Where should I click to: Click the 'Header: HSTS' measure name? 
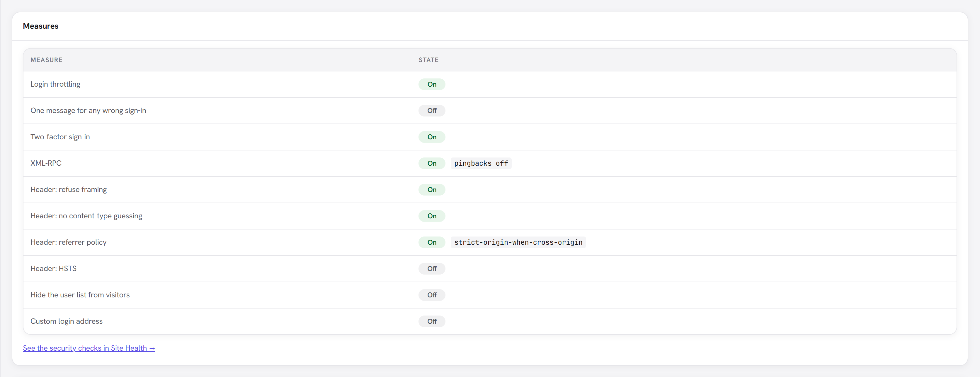53,269
